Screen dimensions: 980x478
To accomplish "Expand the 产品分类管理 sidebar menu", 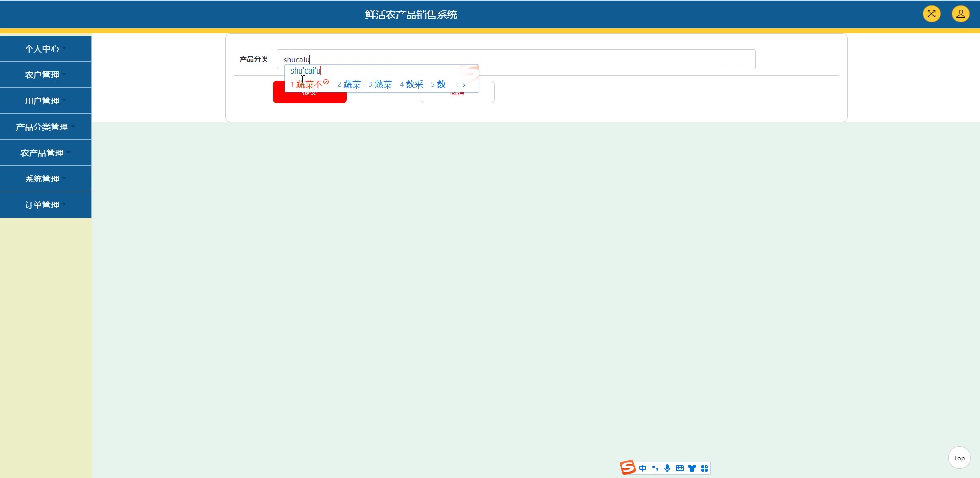I will pyautogui.click(x=46, y=127).
